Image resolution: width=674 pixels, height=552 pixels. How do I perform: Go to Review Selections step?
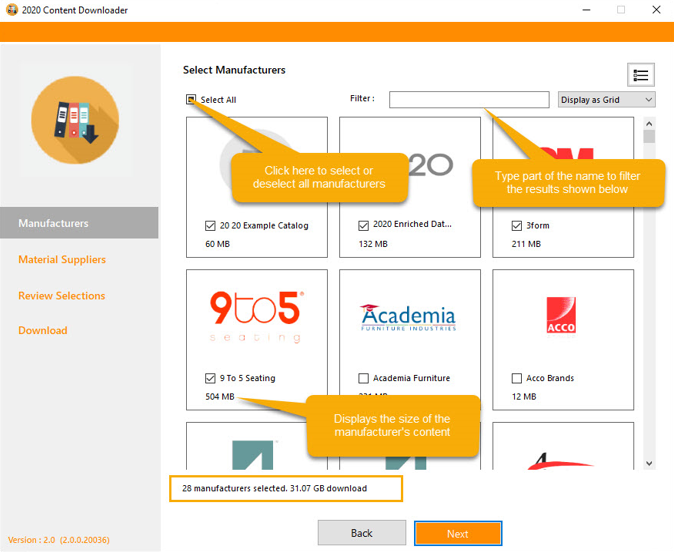click(61, 296)
